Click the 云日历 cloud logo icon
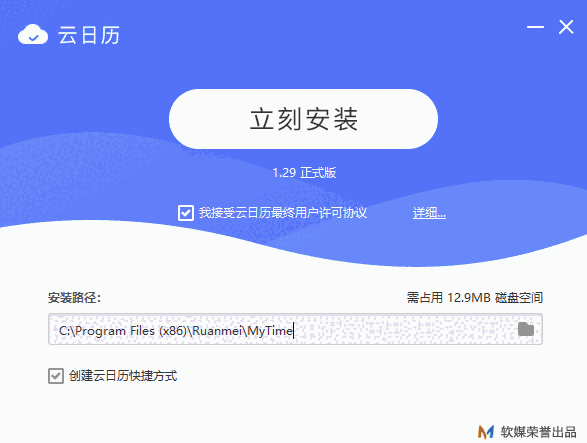 click(x=33, y=35)
